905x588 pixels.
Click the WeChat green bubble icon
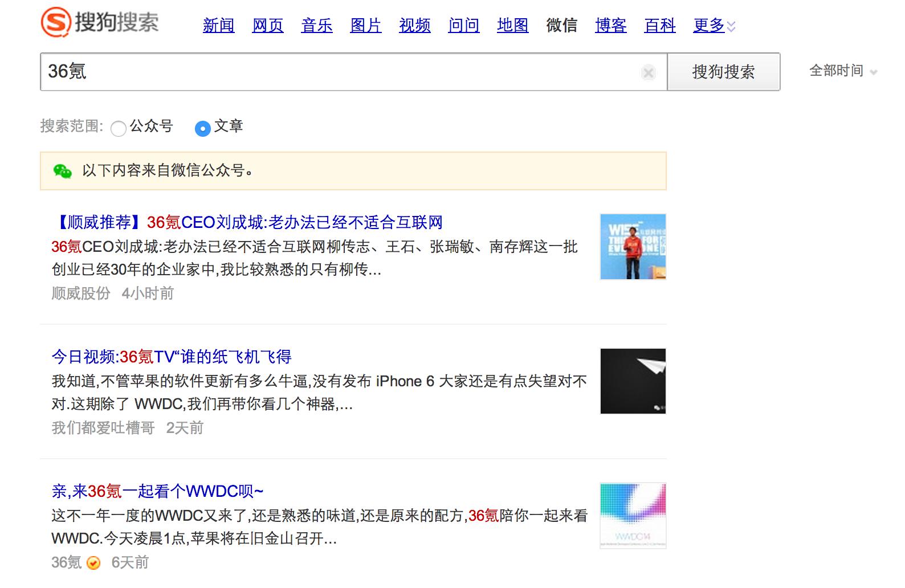[62, 170]
